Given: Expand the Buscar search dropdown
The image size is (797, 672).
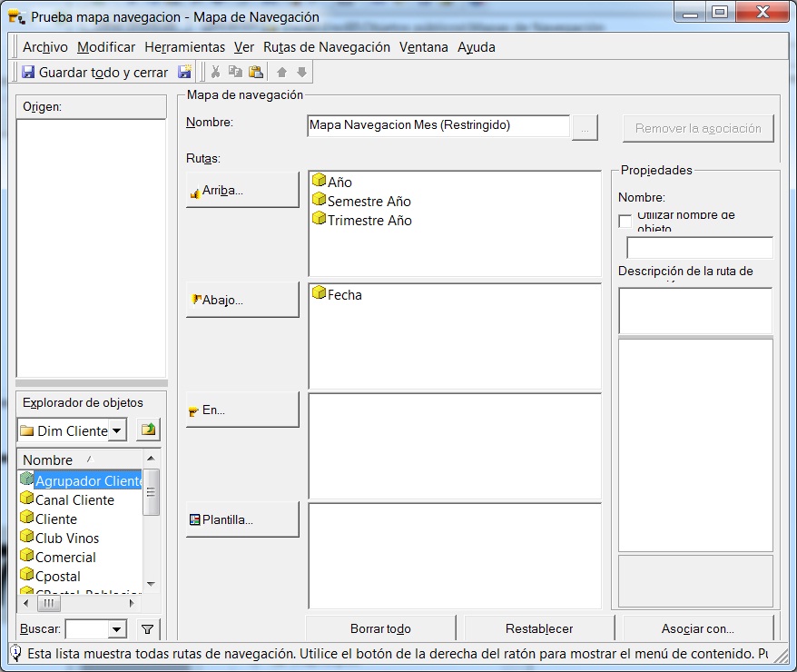Looking at the screenshot, I should point(116,628).
